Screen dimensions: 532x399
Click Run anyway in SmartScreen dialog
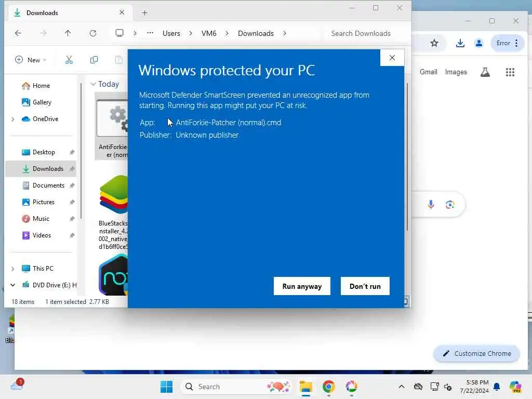click(x=302, y=286)
